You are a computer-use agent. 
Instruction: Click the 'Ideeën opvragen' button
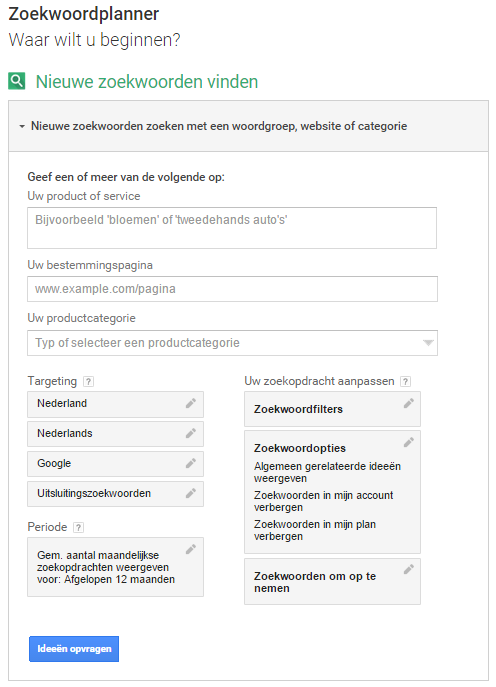pyautogui.click(x=74, y=649)
